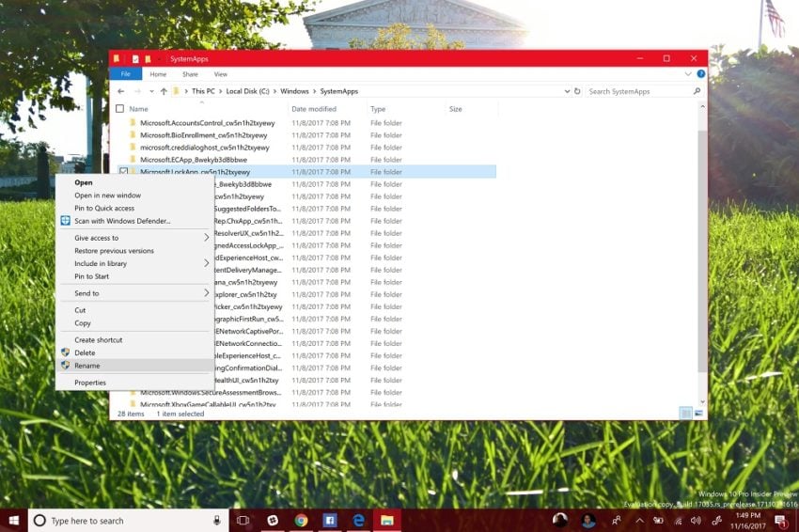Refresh the SystemApps folder view
The width and height of the screenshot is (799, 532).
577,91
